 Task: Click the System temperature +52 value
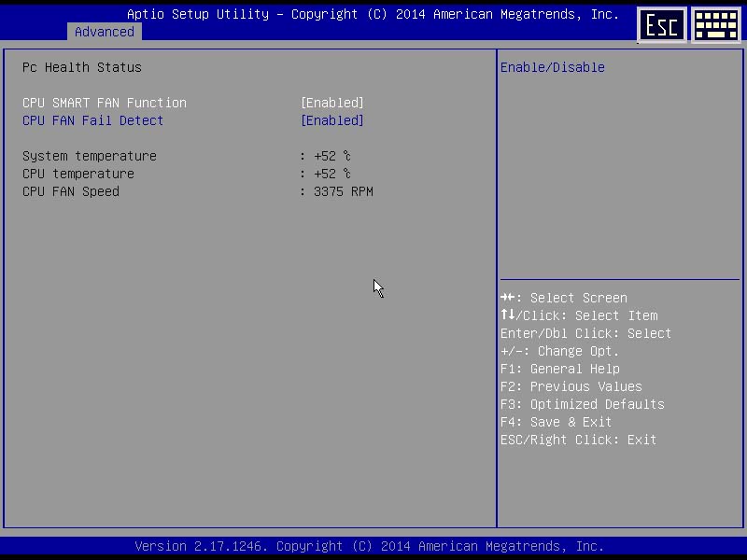coord(332,156)
